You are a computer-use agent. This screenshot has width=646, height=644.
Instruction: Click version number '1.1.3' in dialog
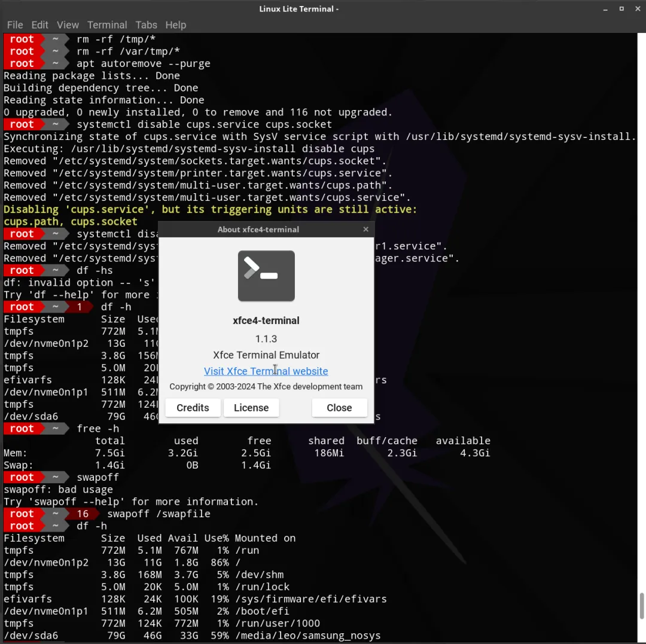click(x=266, y=339)
